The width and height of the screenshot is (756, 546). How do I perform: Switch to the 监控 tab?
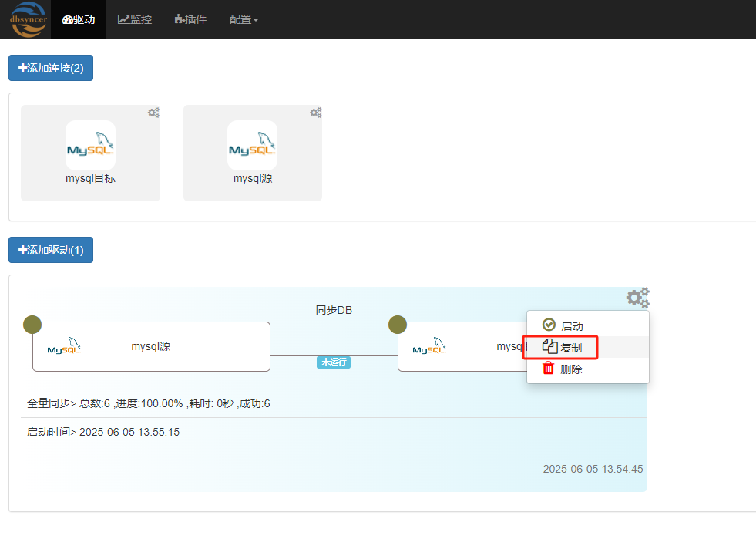point(135,19)
